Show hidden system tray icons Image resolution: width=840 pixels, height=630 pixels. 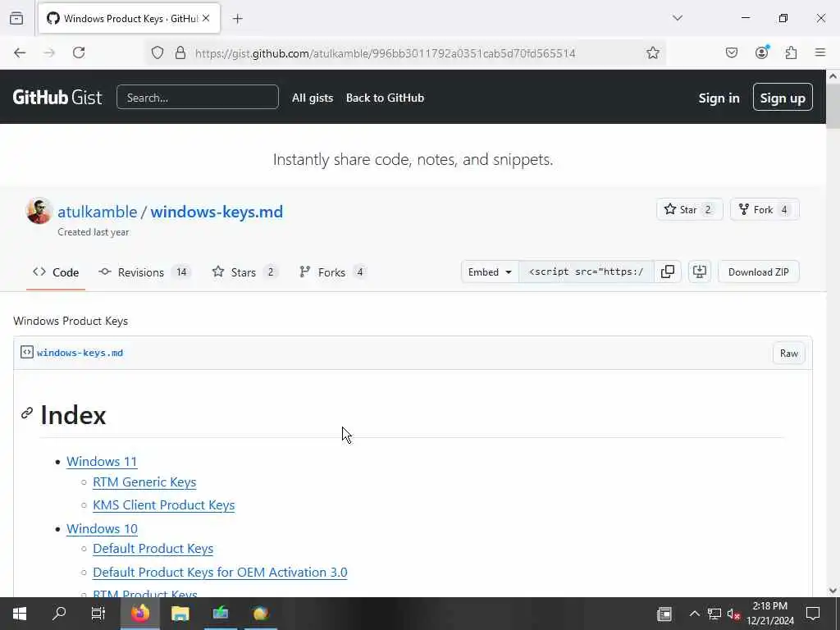[694, 614]
